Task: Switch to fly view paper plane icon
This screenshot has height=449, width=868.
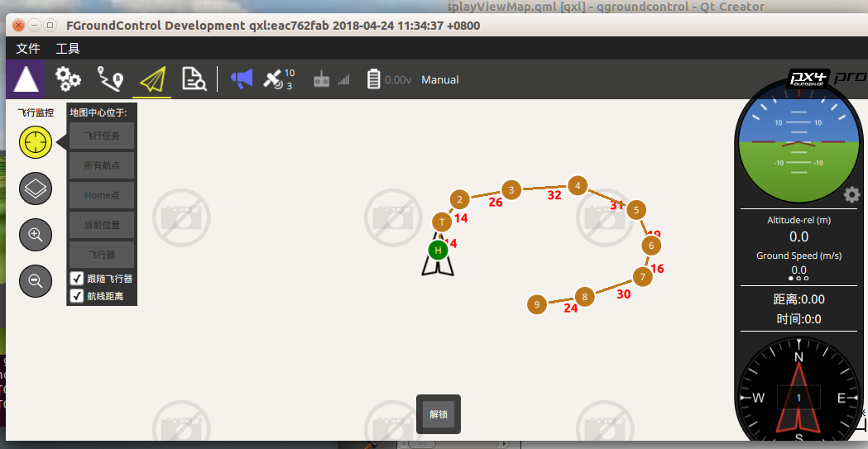Action: [x=152, y=79]
